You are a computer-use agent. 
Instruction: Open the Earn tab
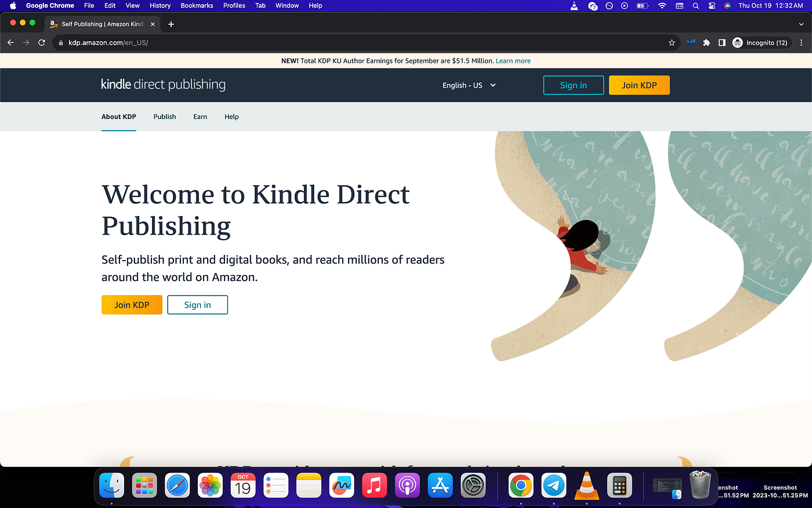pos(200,117)
